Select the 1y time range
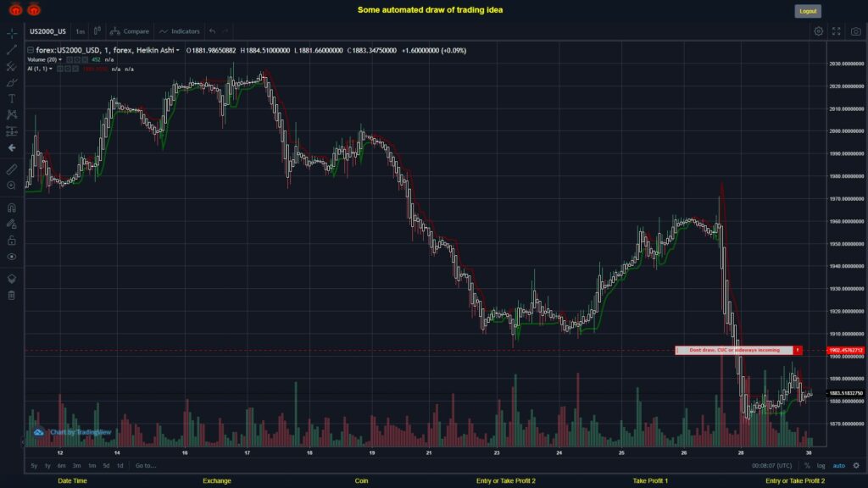This screenshot has width=868, height=488. 47,466
